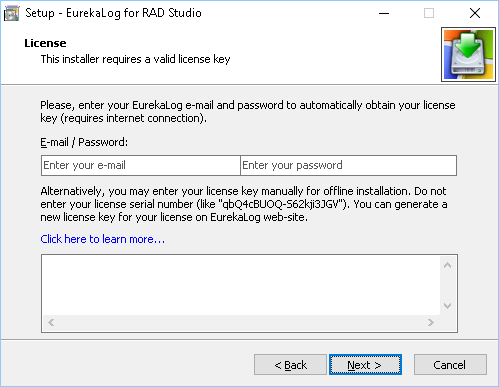Focus the 'Enter your e-mail' field

141,165
